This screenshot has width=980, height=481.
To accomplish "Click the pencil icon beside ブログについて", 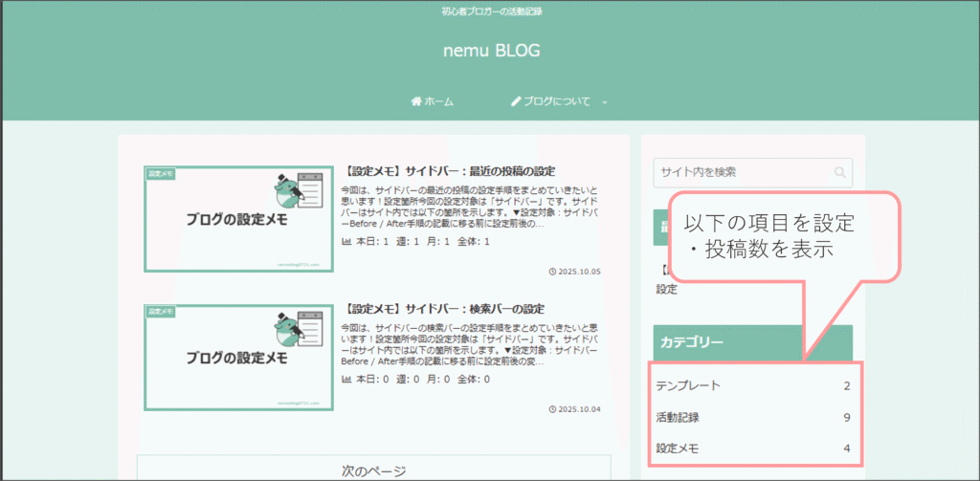I will pyautogui.click(x=516, y=101).
